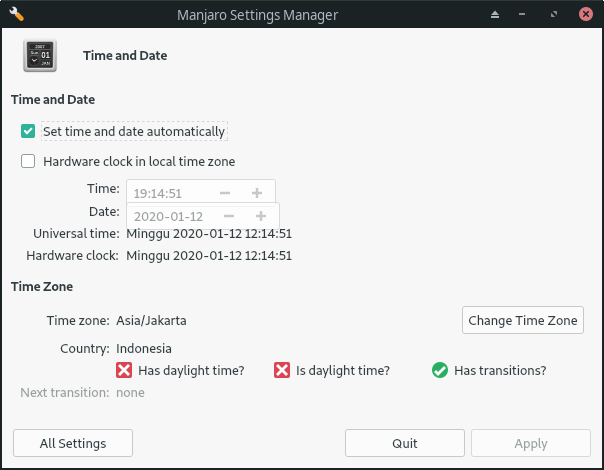This screenshot has width=604, height=470.
Task: Click the Time and Date clock icon
Action: [x=40, y=55]
